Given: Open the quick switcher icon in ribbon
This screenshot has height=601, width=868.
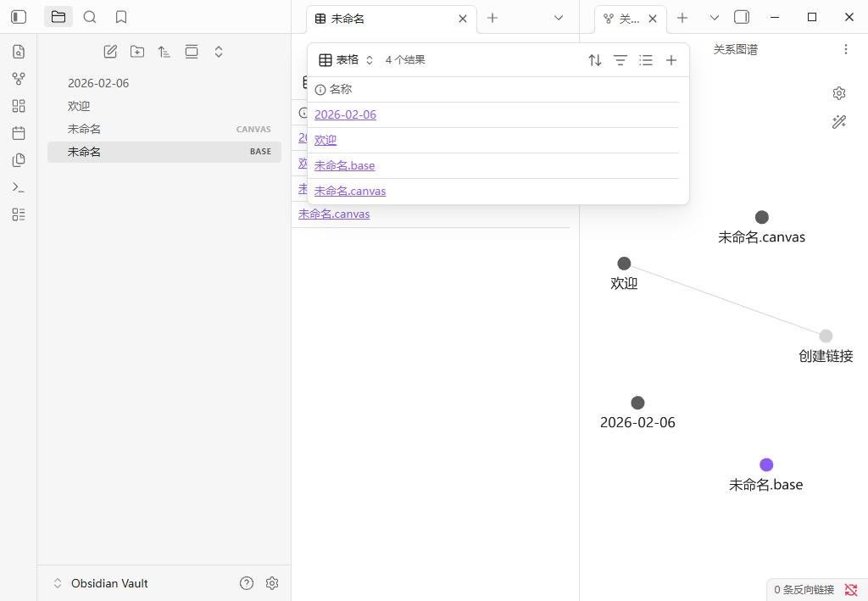Looking at the screenshot, I should (19, 52).
